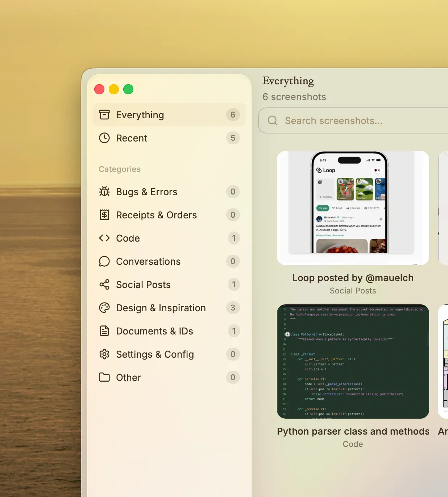This screenshot has height=497, width=448.
Task: Click the 'Categories' section header
Action: coord(120,169)
